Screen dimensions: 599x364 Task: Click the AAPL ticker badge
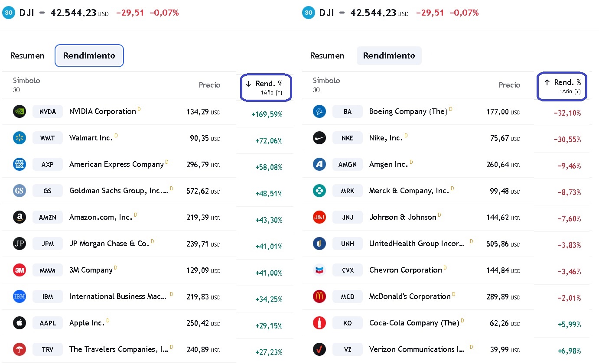pyautogui.click(x=48, y=323)
